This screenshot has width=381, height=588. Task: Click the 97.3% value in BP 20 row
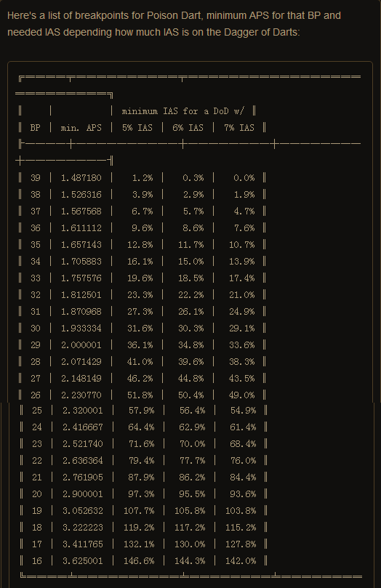click(141, 494)
